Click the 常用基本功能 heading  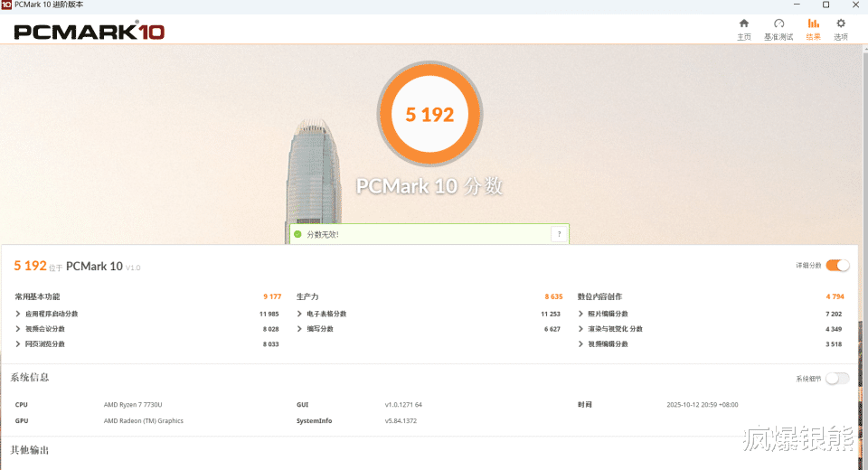point(37,296)
